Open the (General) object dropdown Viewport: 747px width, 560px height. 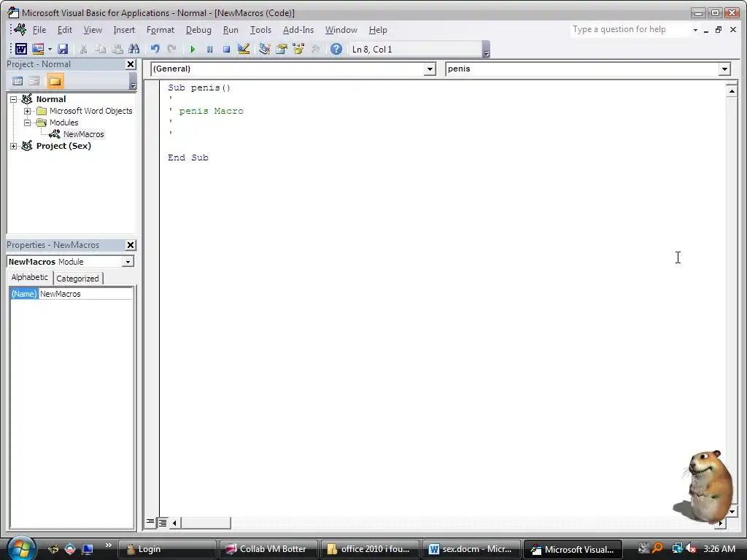[430, 69]
